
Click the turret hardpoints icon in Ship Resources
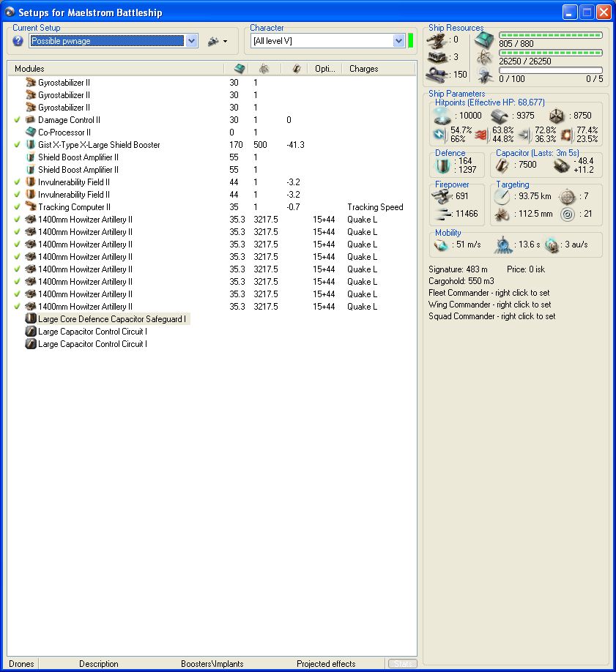437,40
